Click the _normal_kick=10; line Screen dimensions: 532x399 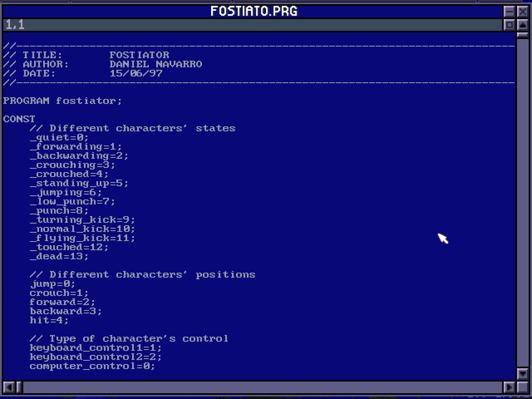click(82, 229)
